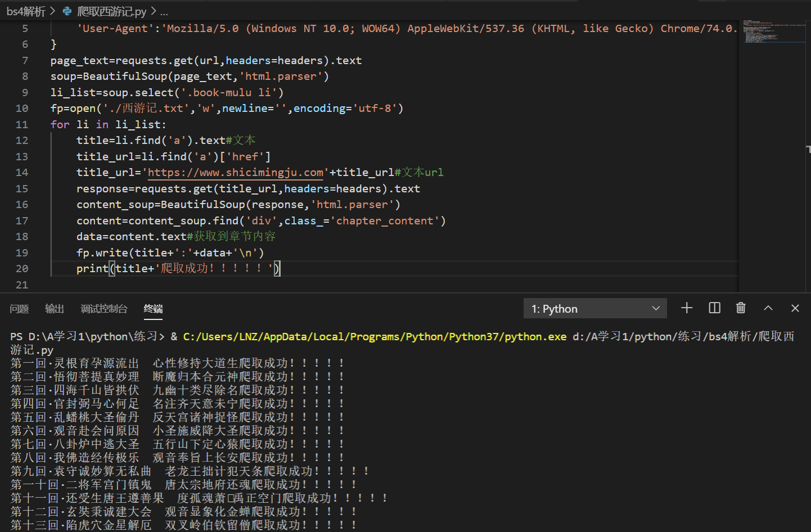The image size is (811, 532).
Task: Click the 第一回 output line in terminal
Action: click(169, 363)
